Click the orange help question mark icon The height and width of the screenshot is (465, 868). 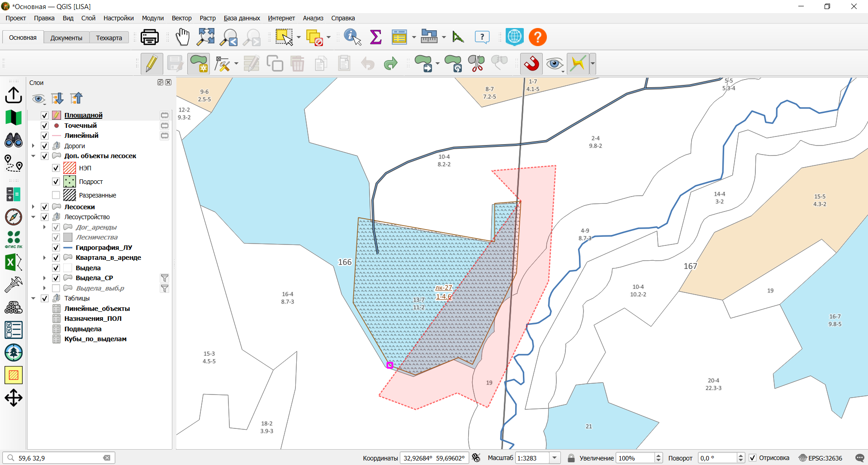[x=538, y=37]
